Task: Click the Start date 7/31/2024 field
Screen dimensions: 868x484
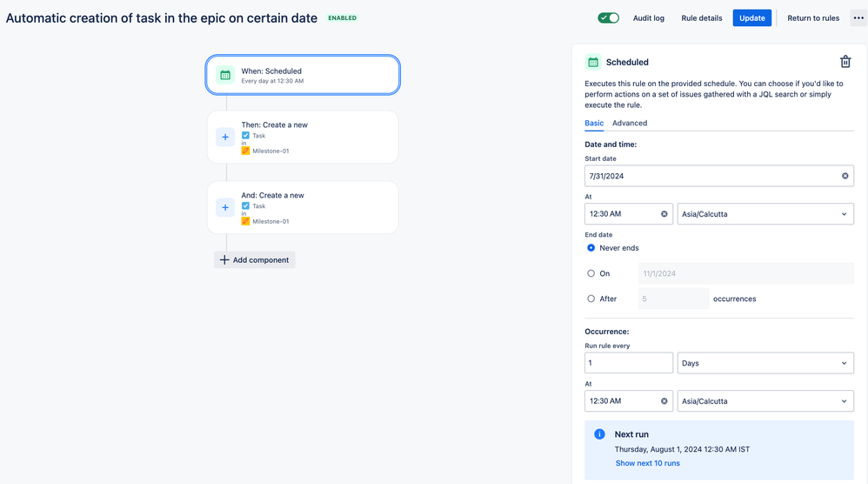Action: click(x=719, y=176)
